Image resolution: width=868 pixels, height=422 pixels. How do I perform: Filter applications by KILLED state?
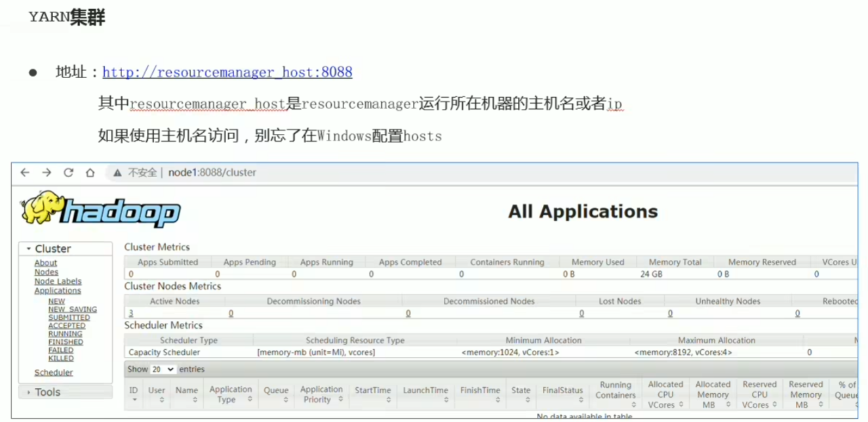[61, 358]
